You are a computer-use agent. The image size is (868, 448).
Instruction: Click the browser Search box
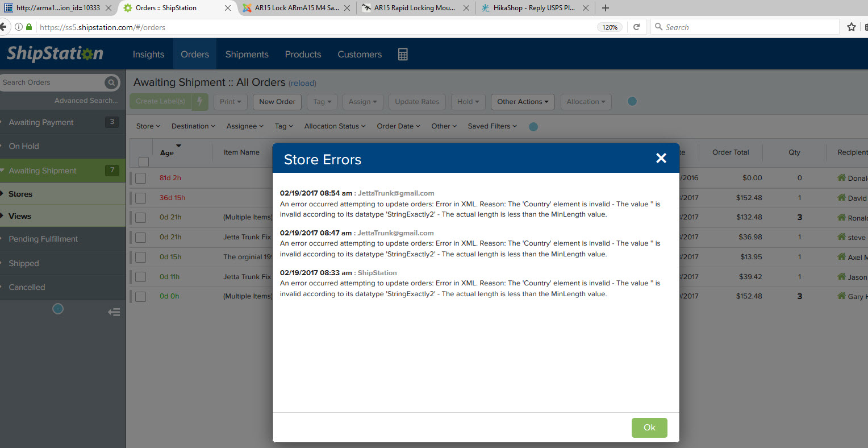[744, 27]
